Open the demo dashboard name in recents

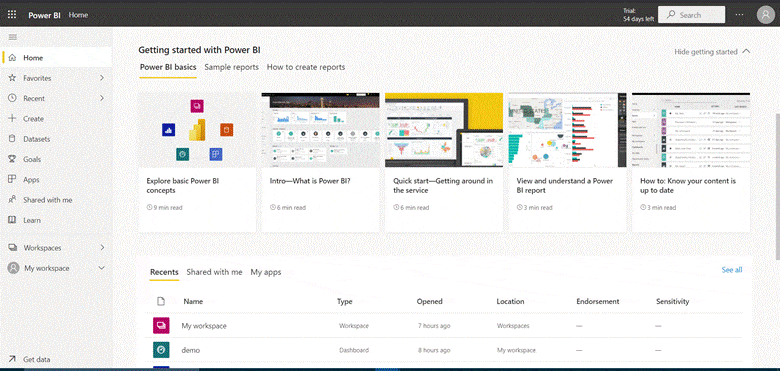[x=191, y=350]
